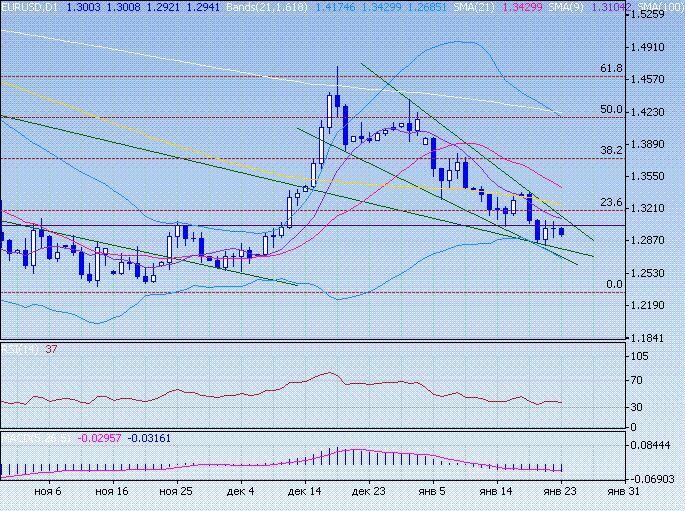Click the 1.5259 price at scale top
Image resolution: width=685 pixels, height=511 pixels.
(650, 16)
